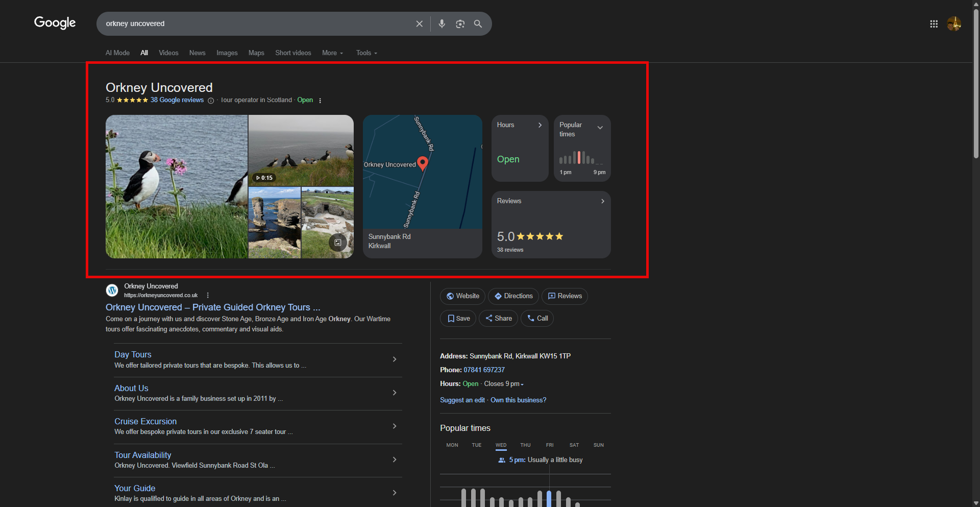Click the review info circle icon
The image size is (980, 507).
point(211,101)
